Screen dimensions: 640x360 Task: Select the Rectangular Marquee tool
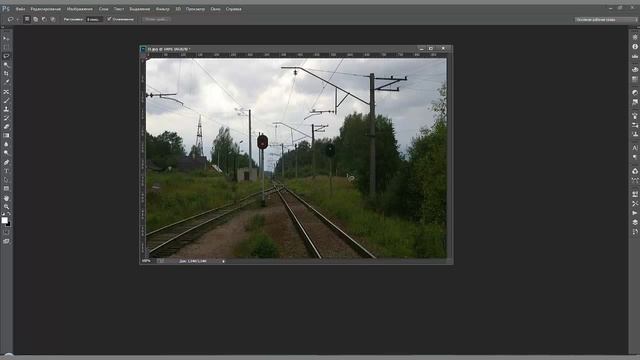coord(6,47)
